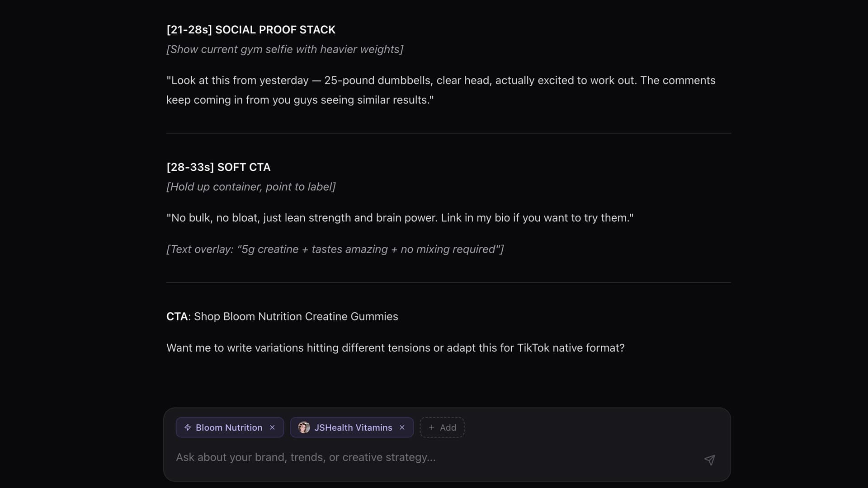This screenshot has height=488, width=868.
Task: Select the Bloom Nutrition chip label
Action: tap(229, 427)
